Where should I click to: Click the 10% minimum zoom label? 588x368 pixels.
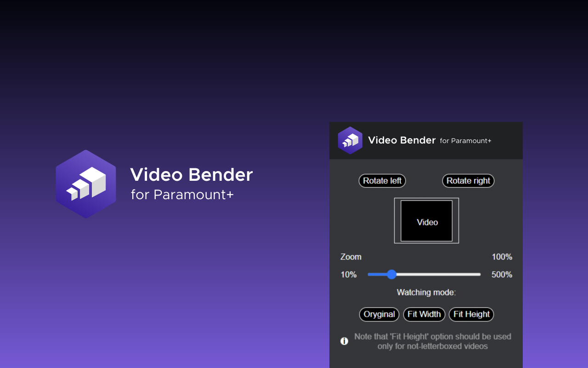pos(349,275)
